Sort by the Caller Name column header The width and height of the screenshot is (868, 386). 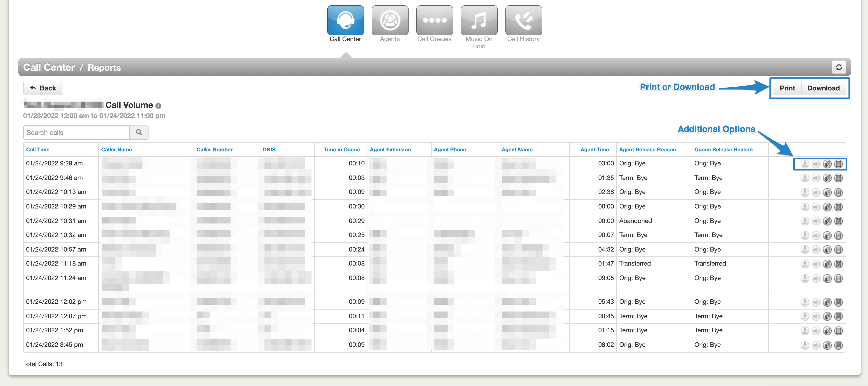117,149
